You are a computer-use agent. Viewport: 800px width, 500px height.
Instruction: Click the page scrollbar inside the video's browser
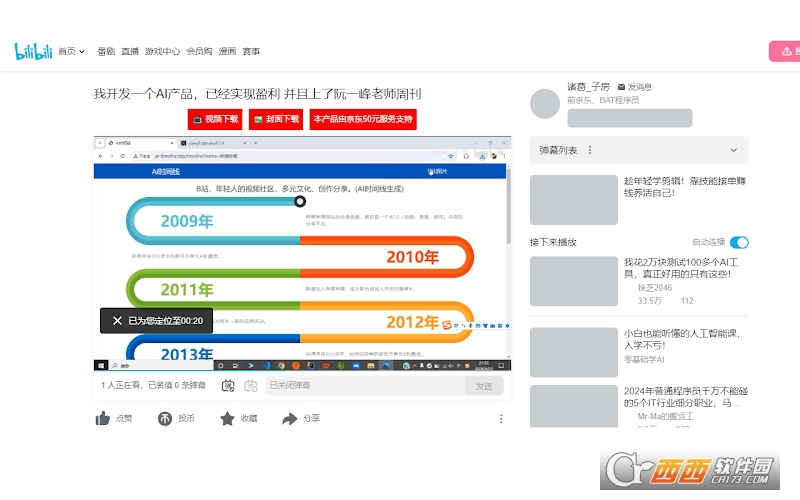point(508,204)
